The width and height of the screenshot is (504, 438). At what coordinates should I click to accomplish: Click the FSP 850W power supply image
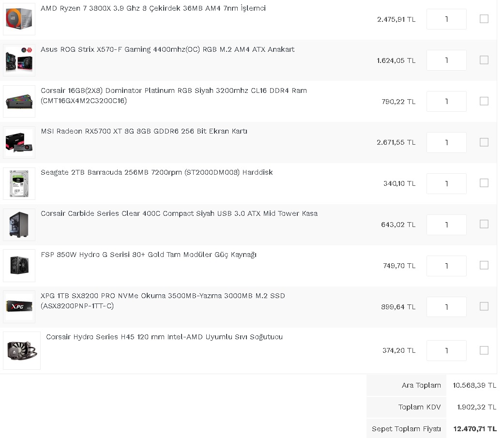click(x=19, y=266)
